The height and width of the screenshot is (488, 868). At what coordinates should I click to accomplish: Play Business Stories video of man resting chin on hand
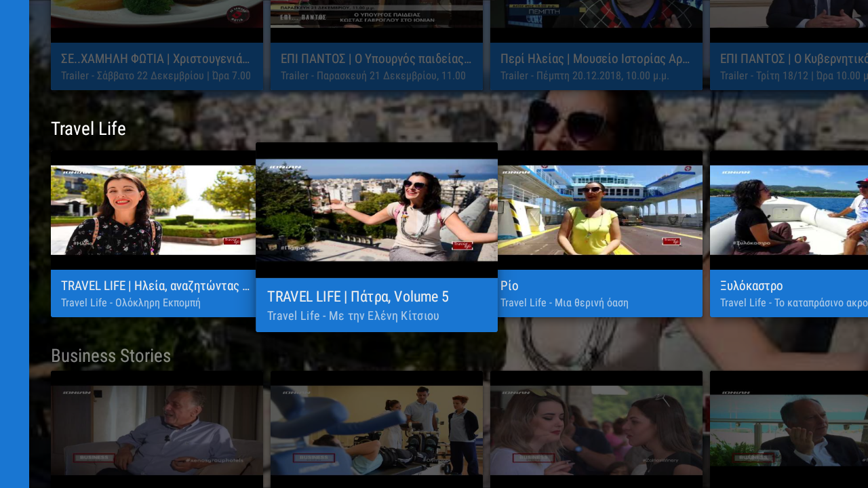pos(789,430)
